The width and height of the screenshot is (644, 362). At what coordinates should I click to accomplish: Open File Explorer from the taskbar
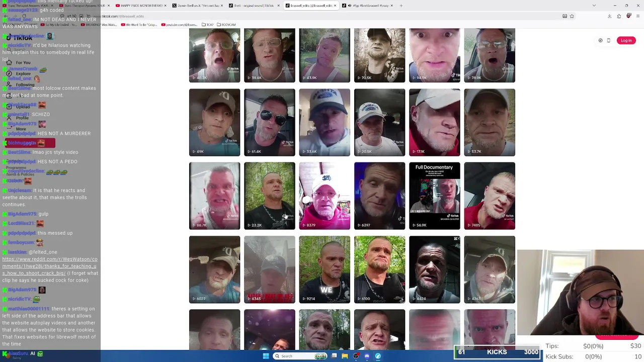345,356
